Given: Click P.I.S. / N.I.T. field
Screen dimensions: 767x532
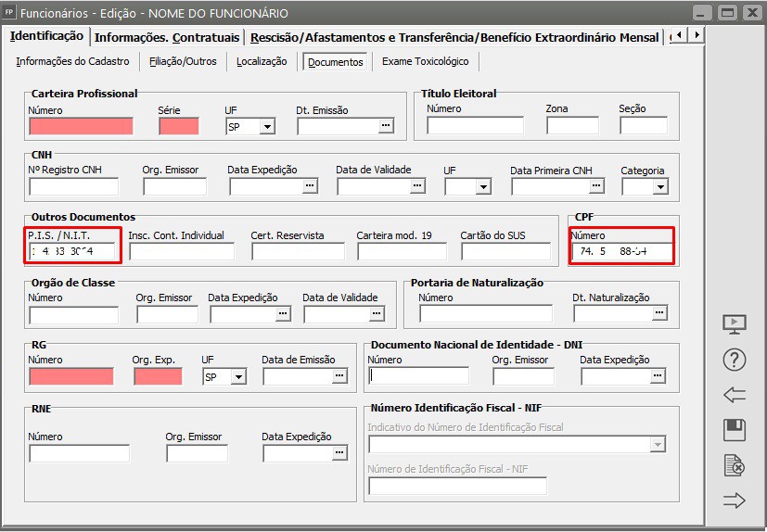Looking at the screenshot, I should (x=72, y=251).
